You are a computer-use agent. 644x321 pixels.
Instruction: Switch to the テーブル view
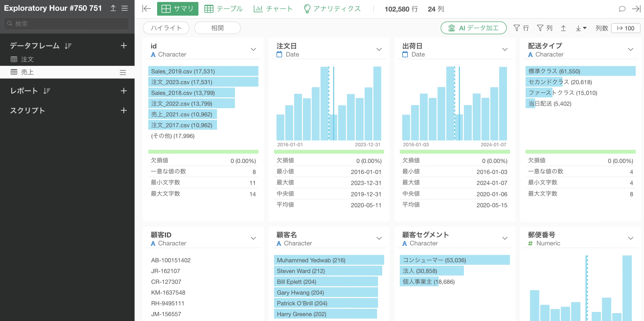[x=223, y=9]
